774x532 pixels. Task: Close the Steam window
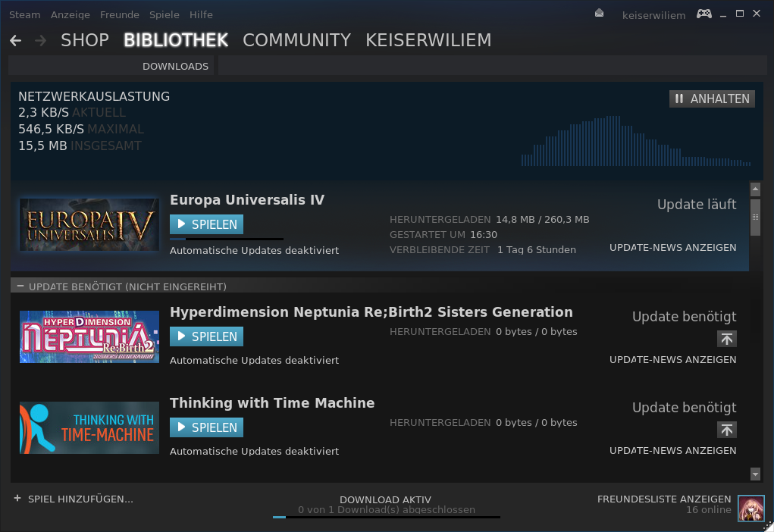(x=757, y=14)
